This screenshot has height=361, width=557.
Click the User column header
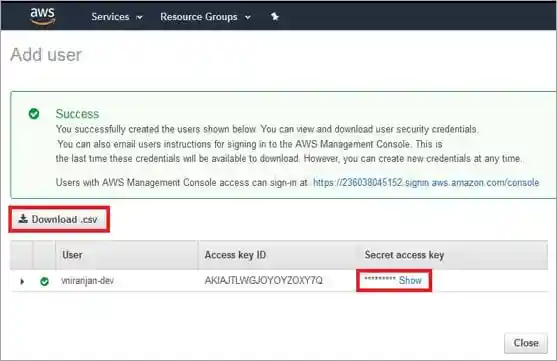(126, 255)
